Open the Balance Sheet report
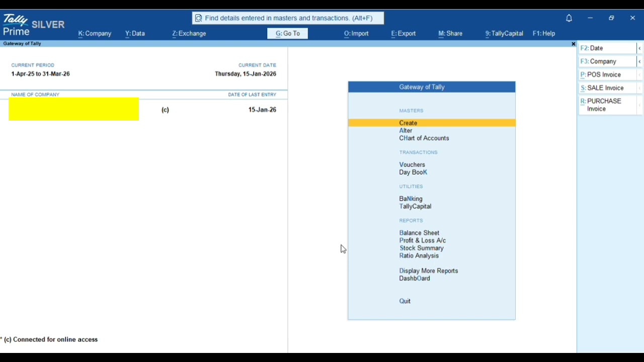 point(419,233)
